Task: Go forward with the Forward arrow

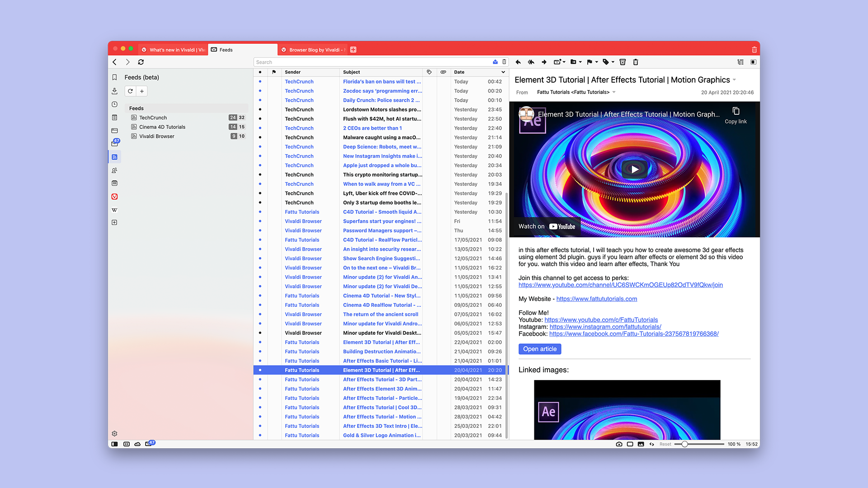Action: point(127,62)
